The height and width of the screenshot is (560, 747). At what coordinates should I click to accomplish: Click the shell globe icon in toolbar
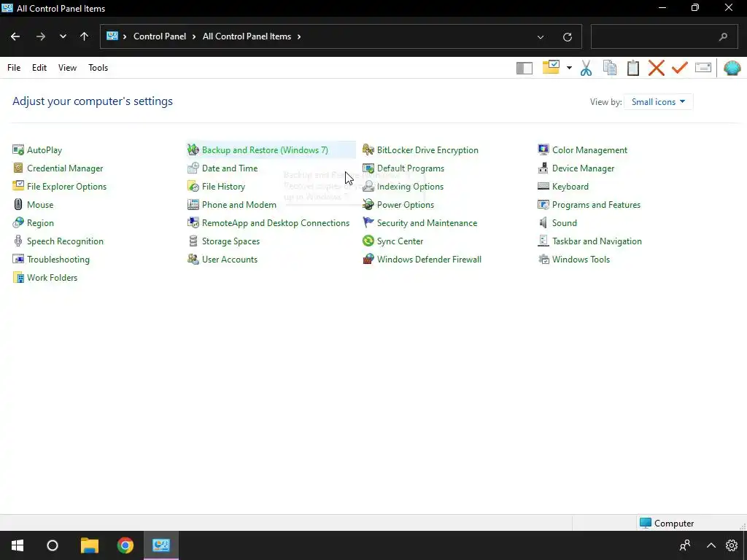point(732,68)
